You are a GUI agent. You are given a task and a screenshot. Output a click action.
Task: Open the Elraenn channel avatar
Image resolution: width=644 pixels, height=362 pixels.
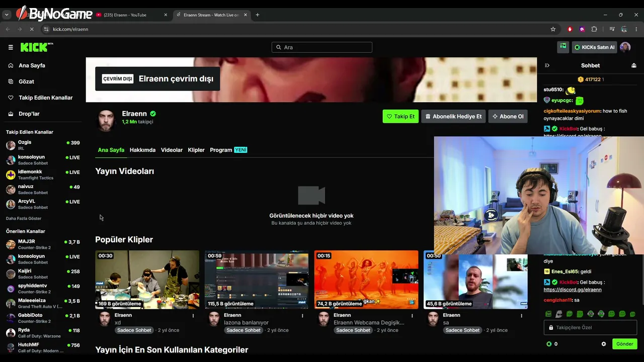coord(106,120)
